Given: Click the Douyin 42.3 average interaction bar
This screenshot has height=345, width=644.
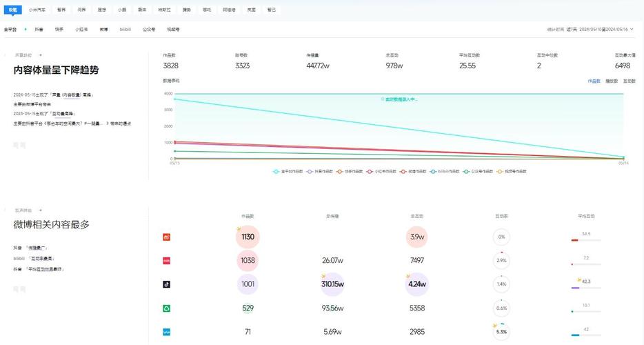Looking at the screenshot, I should 585,287.
